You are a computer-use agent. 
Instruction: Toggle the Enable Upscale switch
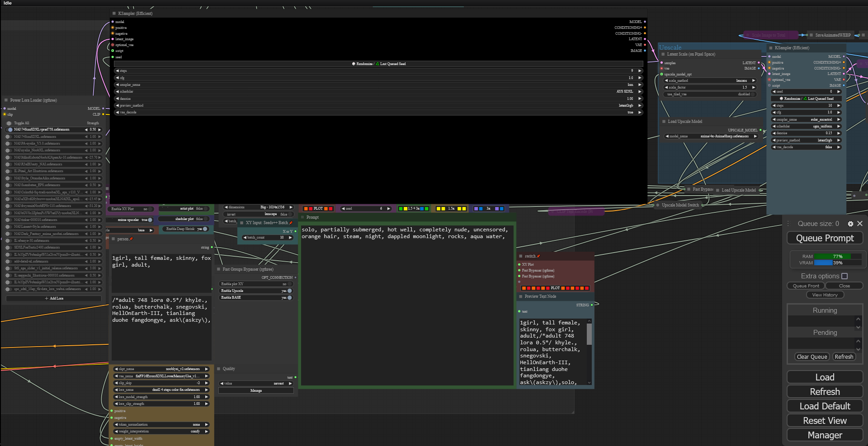point(289,291)
